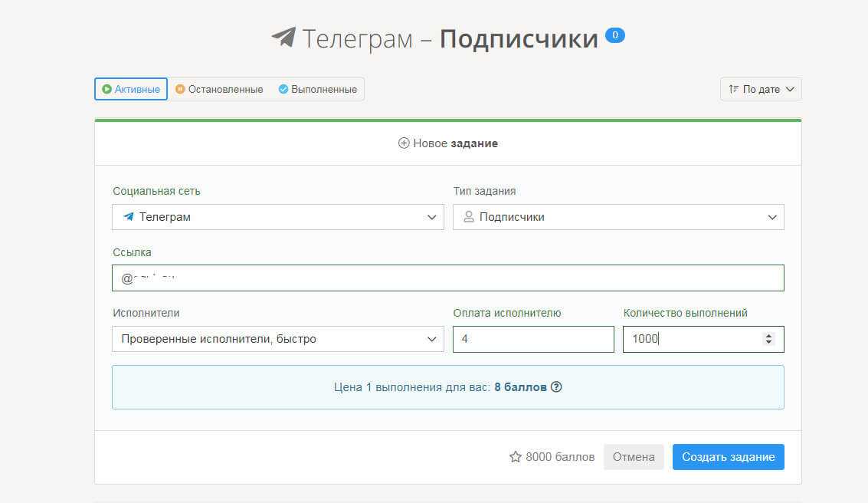This screenshot has height=503, width=868.
Task: Click the question mark help icon next to 8 баллов
Action: (556, 387)
